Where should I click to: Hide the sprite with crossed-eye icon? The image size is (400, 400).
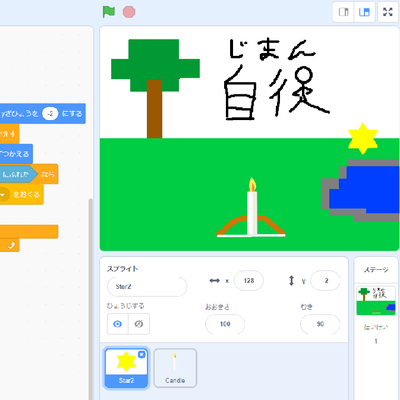coord(139,324)
